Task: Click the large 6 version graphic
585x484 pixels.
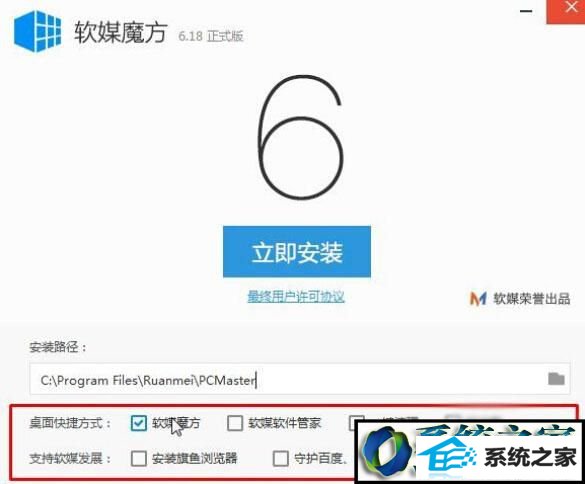Action: click(300, 137)
